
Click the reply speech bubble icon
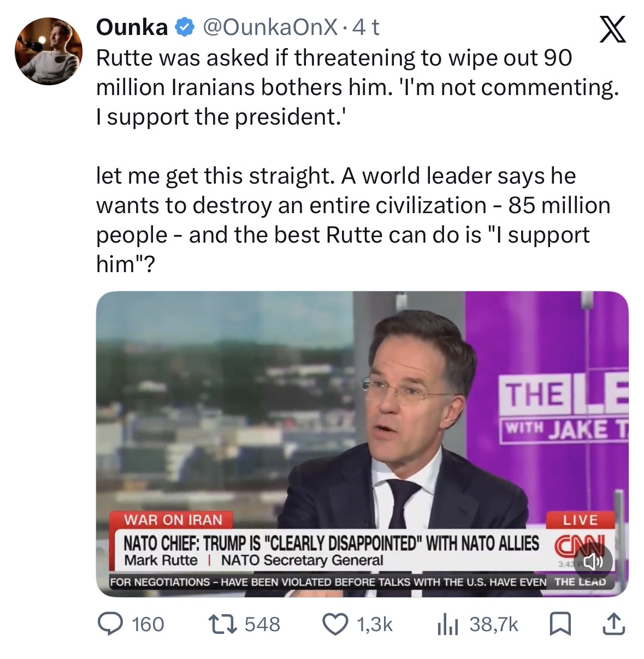110,624
